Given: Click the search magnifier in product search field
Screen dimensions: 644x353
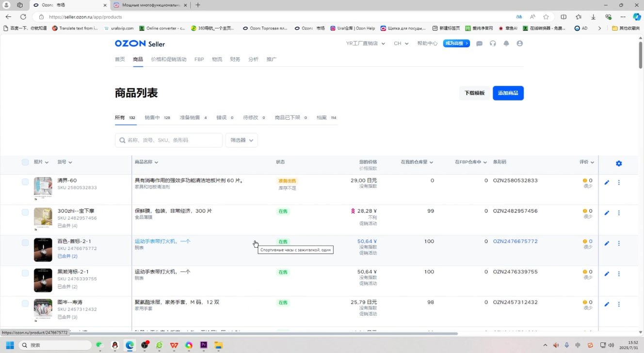Looking at the screenshot, I should click(122, 140).
